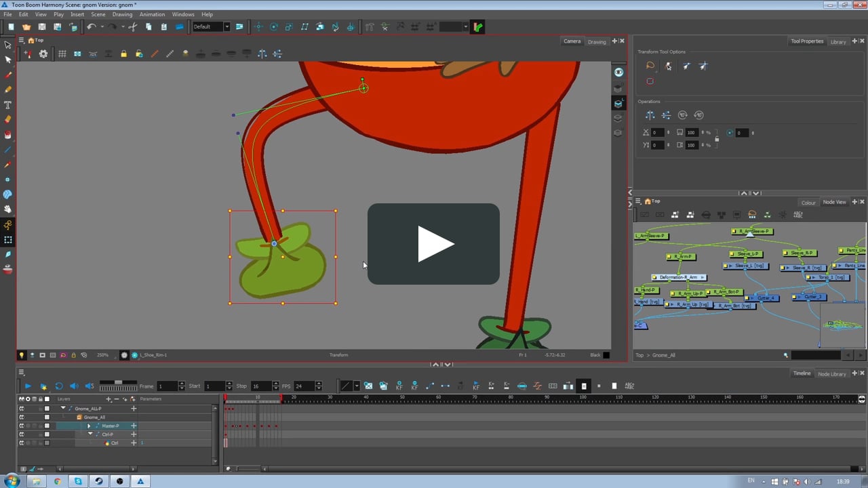This screenshot has height=488, width=868.
Task: Click the New scene icon in the top toolbar
Action: click(x=11, y=27)
